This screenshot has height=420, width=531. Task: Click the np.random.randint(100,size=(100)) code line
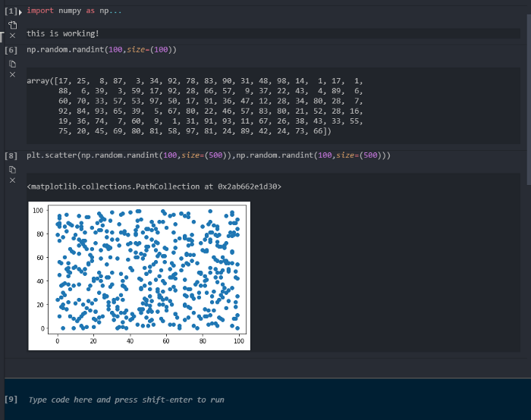pyautogui.click(x=101, y=50)
